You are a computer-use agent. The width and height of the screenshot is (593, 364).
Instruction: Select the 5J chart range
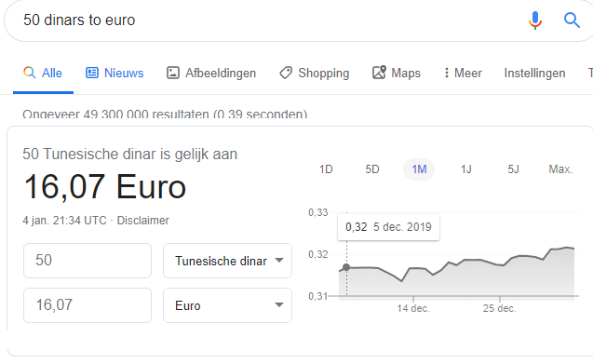click(513, 169)
